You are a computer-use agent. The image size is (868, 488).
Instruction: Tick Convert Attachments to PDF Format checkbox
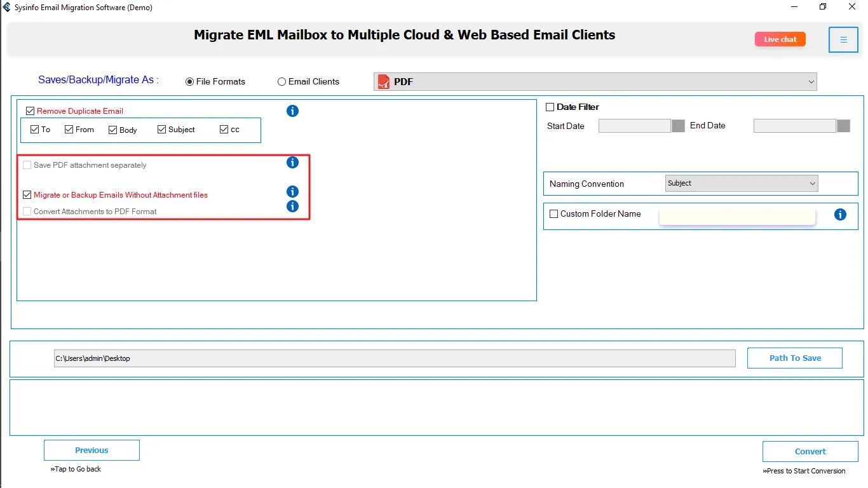27,212
